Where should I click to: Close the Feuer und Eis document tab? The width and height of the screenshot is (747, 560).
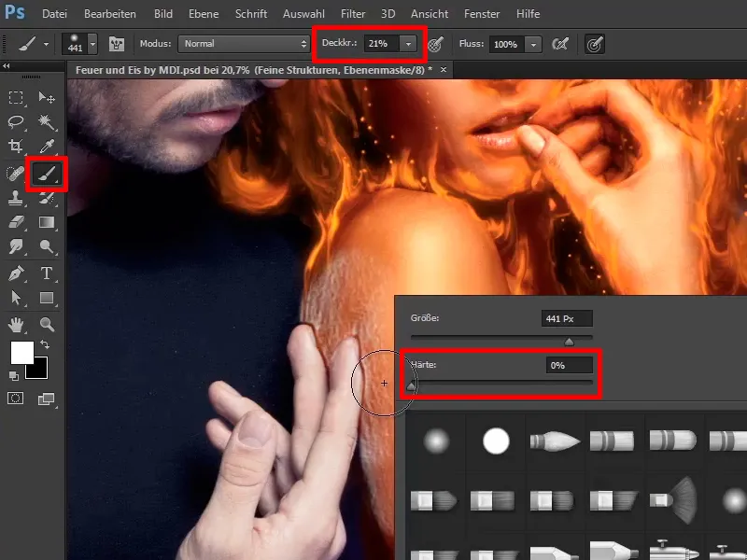444,69
